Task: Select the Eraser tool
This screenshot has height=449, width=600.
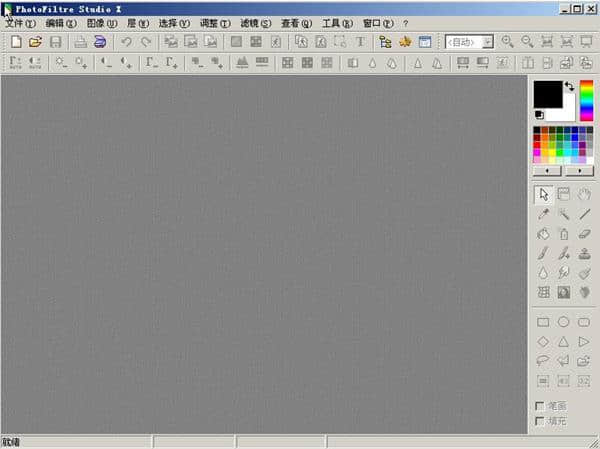Action: pos(585,233)
